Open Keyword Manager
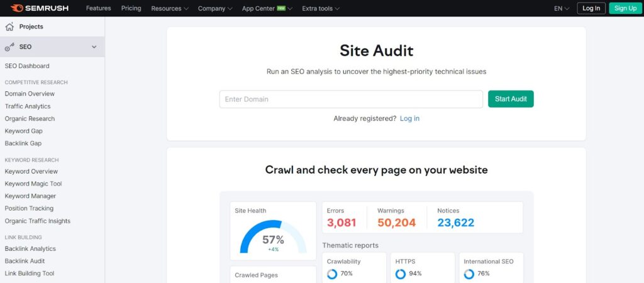 [x=30, y=196]
